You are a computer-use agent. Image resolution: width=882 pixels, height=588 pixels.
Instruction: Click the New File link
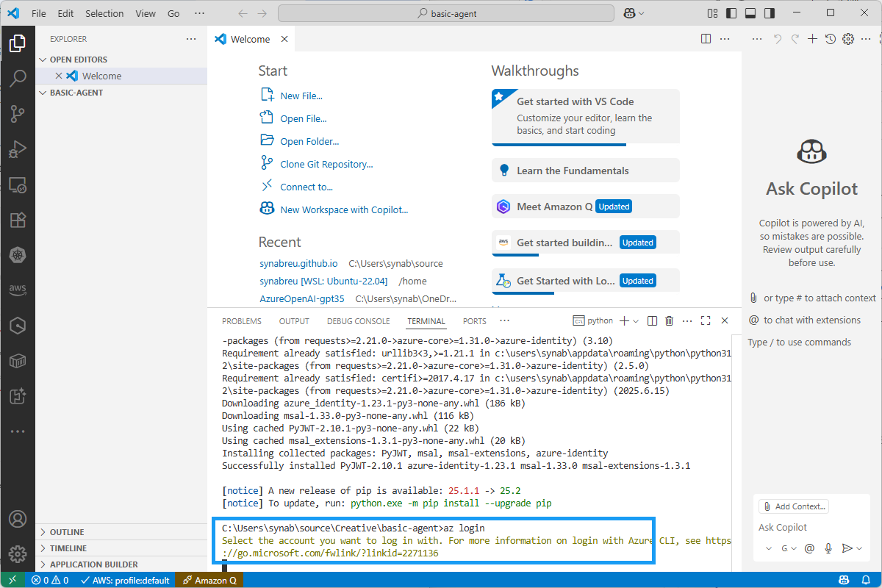[x=301, y=96]
